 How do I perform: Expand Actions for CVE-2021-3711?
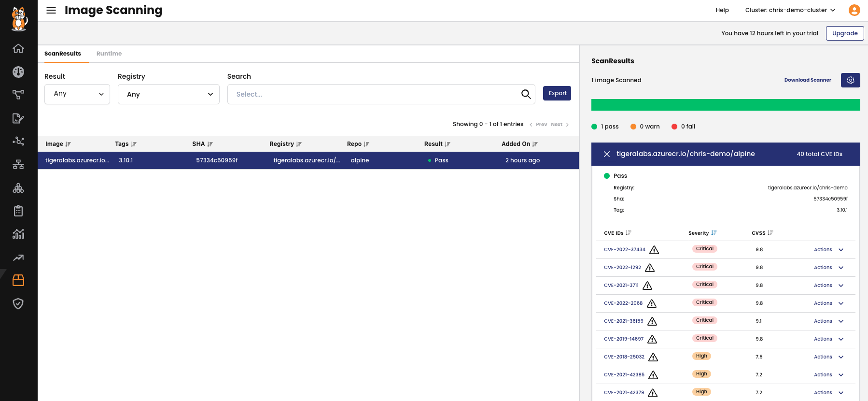[x=828, y=286]
